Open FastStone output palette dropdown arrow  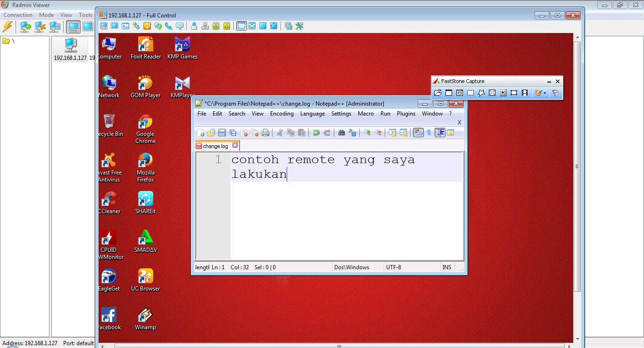pyautogui.click(x=545, y=93)
